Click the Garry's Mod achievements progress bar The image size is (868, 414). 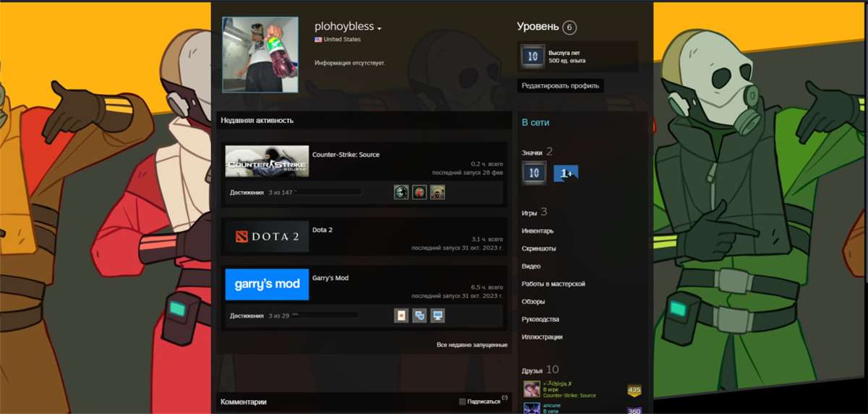point(325,316)
